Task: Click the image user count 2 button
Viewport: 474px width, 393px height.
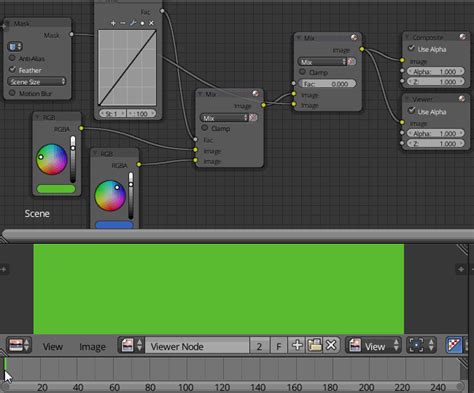Action: coord(259,345)
